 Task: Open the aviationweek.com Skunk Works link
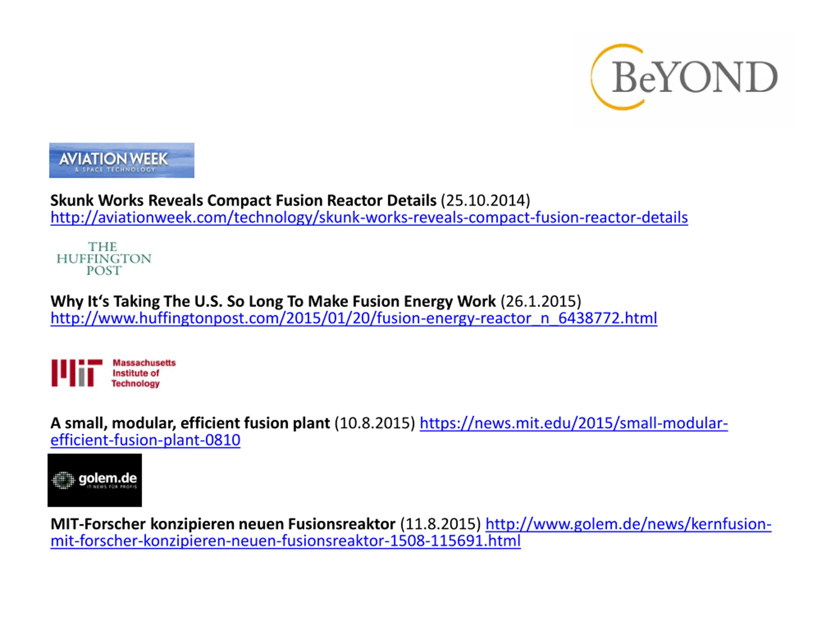[x=369, y=218]
